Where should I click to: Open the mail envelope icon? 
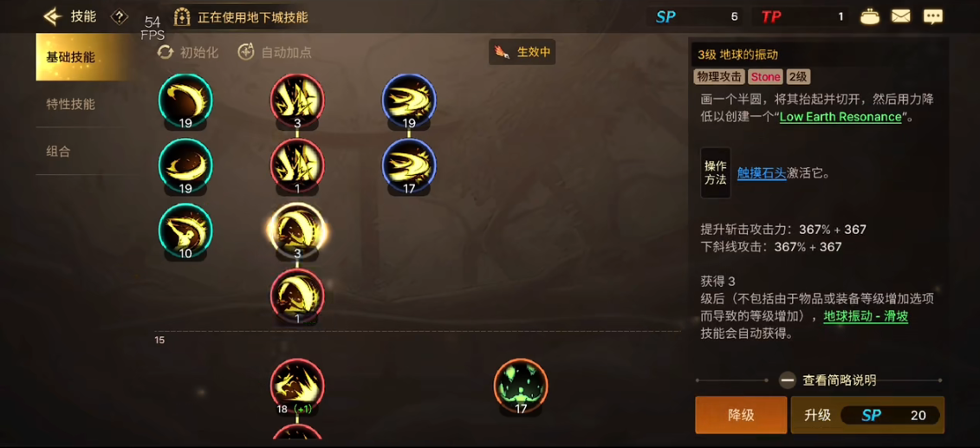coord(900,16)
